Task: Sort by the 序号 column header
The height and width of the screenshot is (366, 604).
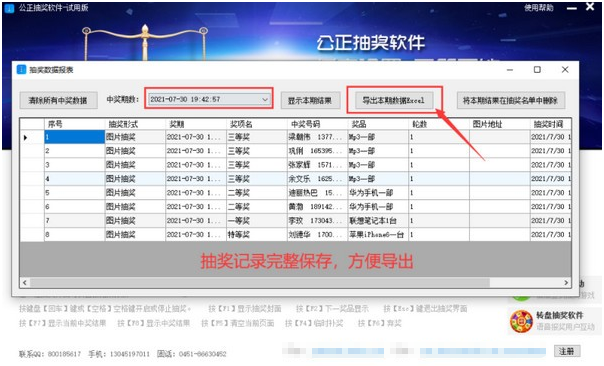Action: click(x=74, y=124)
